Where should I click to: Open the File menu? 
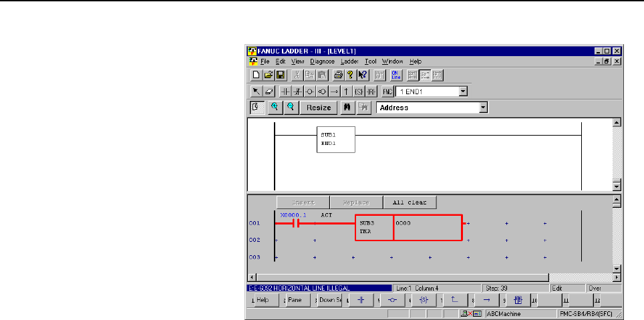pos(265,61)
